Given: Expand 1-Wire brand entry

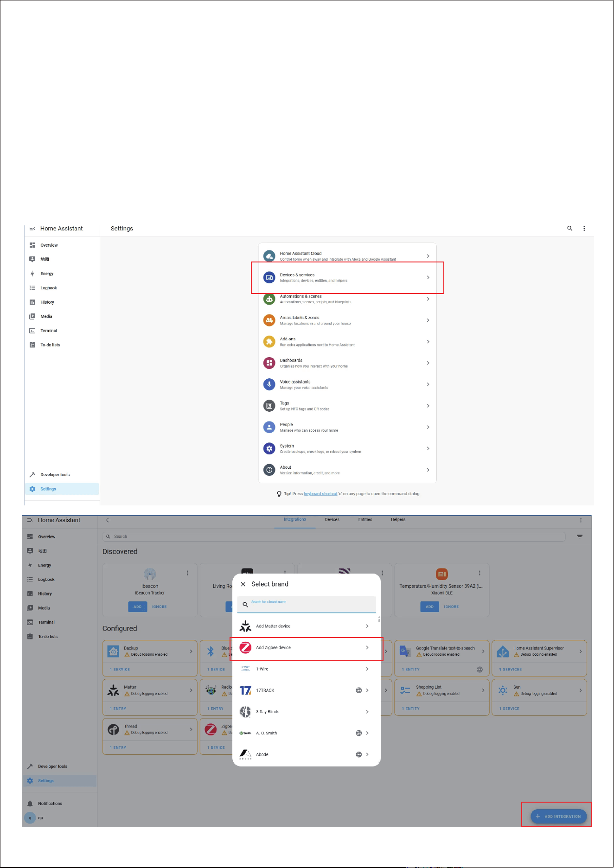Looking at the screenshot, I should click(307, 669).
